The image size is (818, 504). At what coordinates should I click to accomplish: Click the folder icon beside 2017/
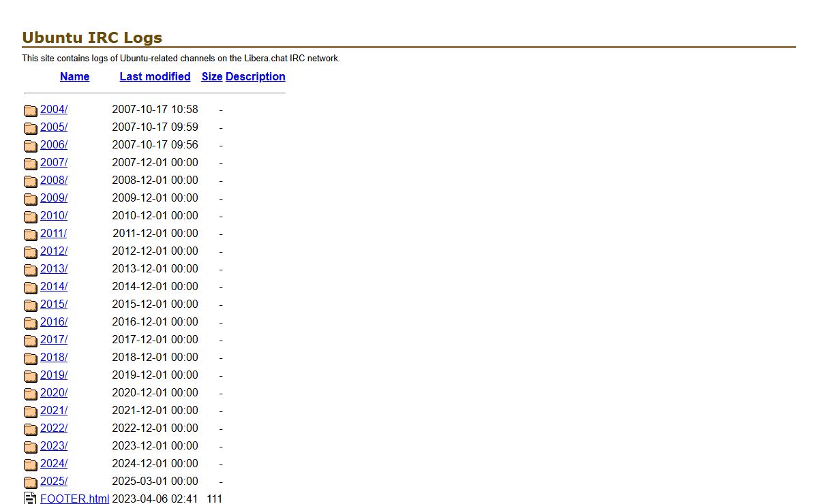tap(31, 341)
